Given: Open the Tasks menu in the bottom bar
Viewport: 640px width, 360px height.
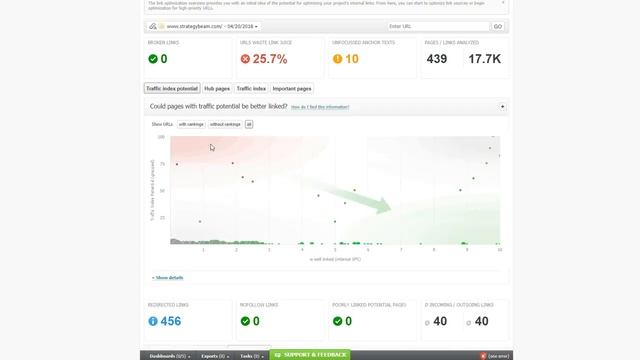Looking at the screenshot, I should click(251, 356).
